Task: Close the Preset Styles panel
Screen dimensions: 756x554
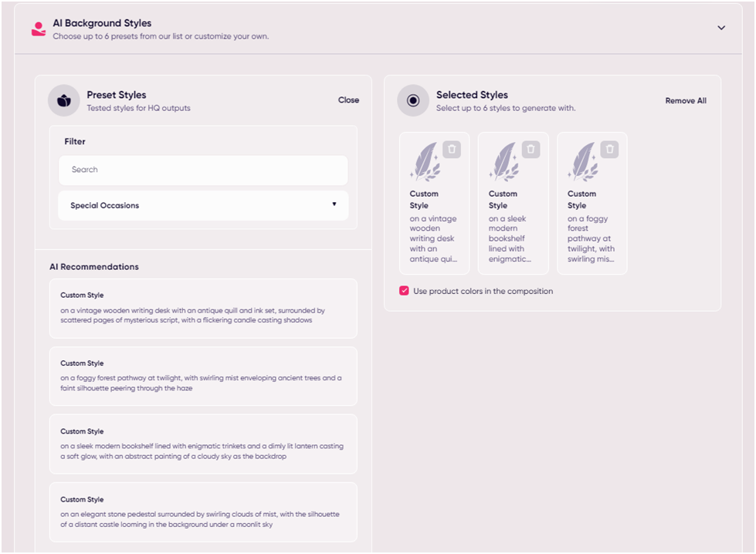Action: (348, 100)
